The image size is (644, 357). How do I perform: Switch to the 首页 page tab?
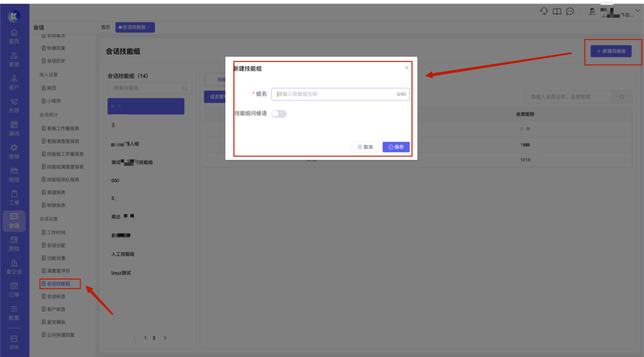tap(106, 27)
